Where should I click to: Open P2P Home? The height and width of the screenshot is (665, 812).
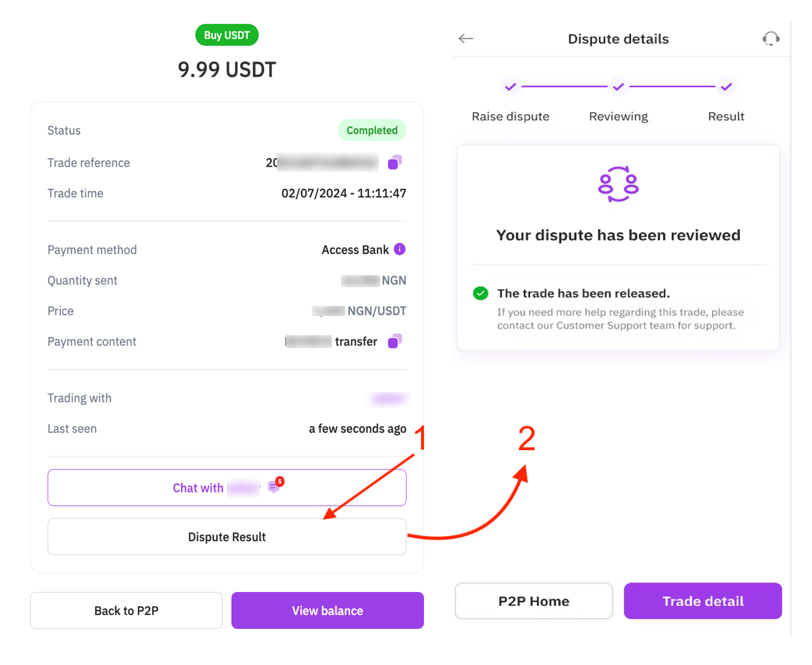pos(534,601)
